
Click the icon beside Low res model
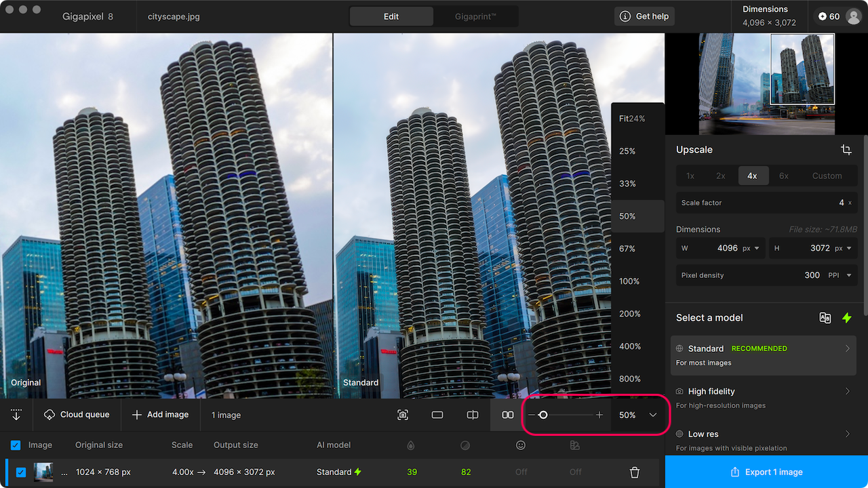tap(679, 434)
